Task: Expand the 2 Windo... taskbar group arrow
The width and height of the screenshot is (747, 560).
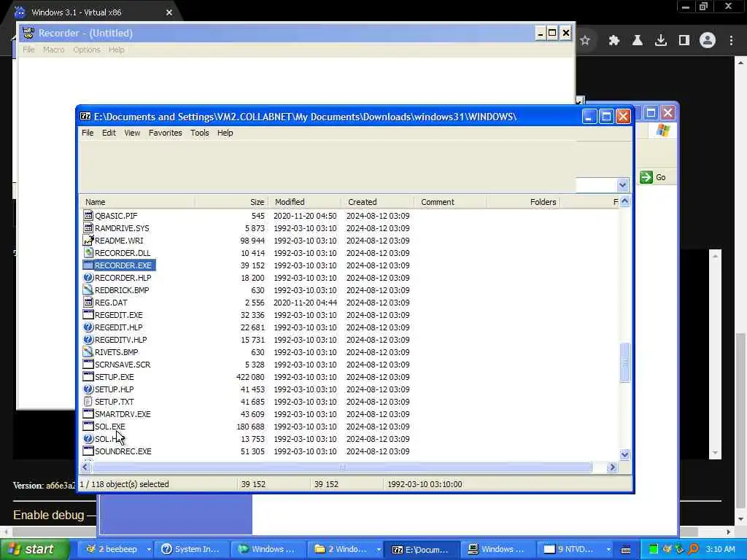Action: point(379,549)
